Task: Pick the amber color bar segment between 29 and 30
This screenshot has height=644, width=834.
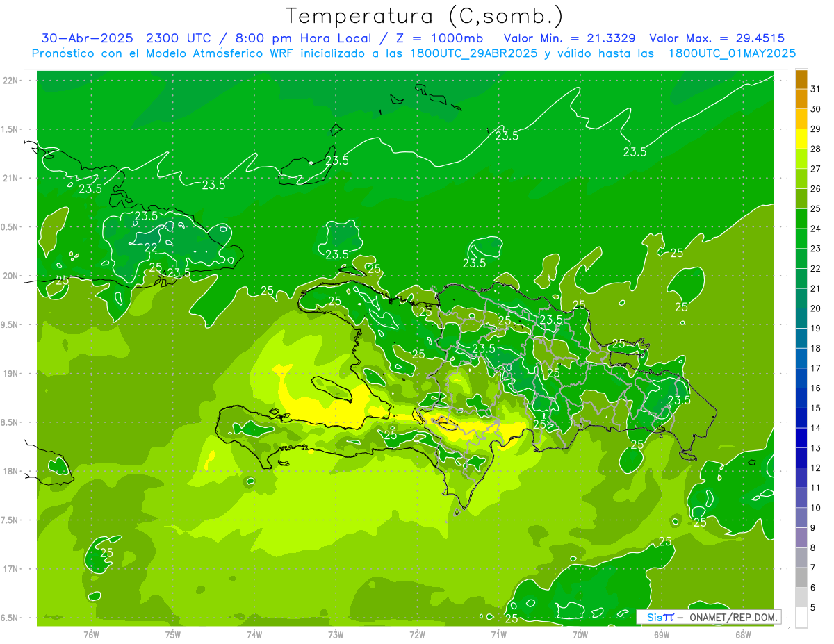Action: point(801,119)
